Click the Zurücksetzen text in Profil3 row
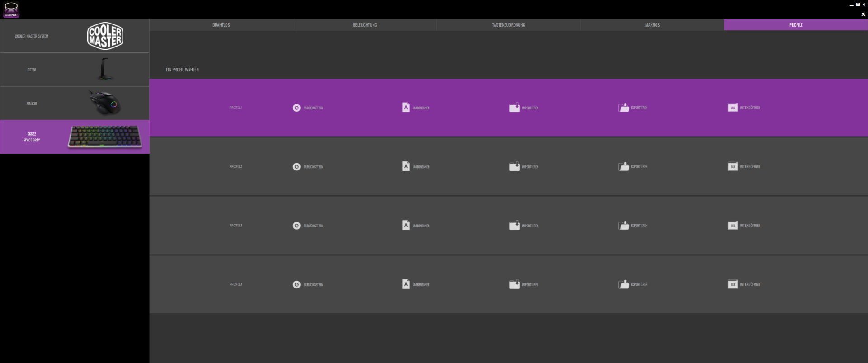Screen dimensions: 868x363 pyautogui.click(x=313, y=226)
